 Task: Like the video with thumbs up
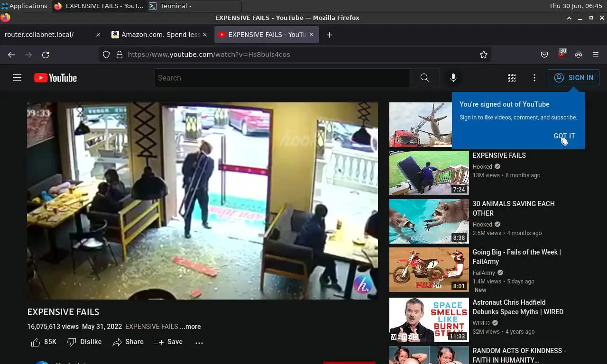click(44, 342)
